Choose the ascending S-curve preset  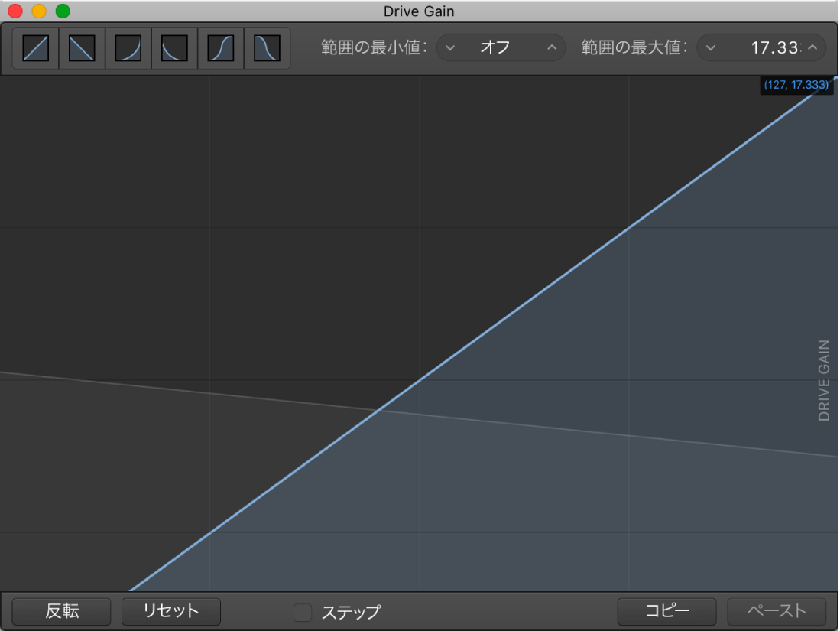coord(221,47)
